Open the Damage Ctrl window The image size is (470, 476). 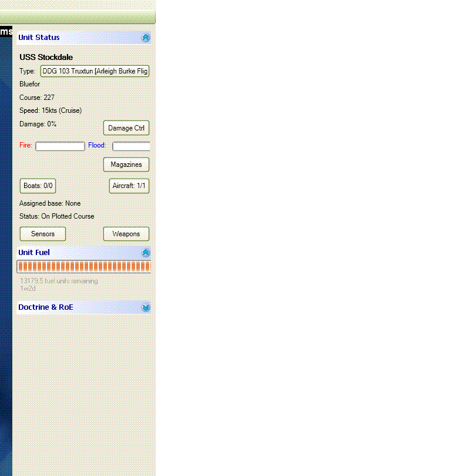pyautogui.click(x=126, y=128)
